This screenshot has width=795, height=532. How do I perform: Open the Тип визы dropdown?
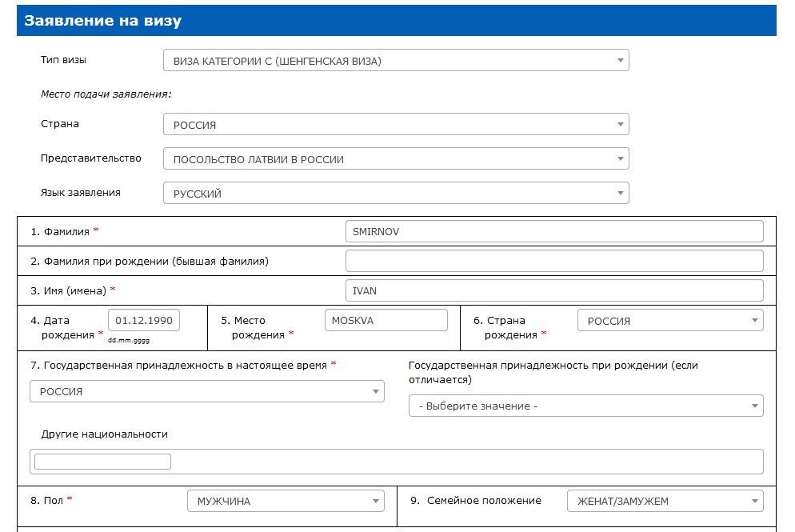click(x=395, y=61)
